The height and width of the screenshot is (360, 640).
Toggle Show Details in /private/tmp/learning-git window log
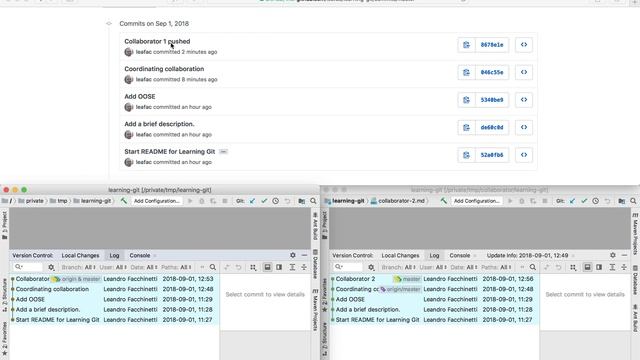(x=267, y=267)
